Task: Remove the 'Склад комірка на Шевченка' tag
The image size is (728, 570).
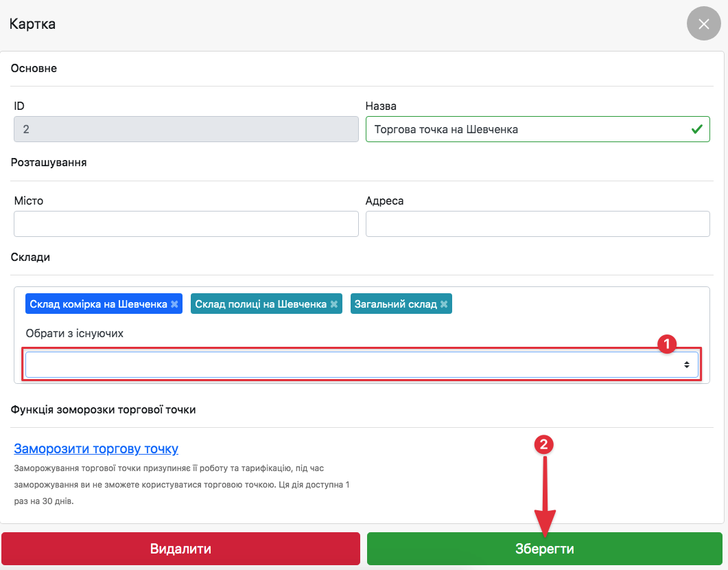Action: (175, 304)
